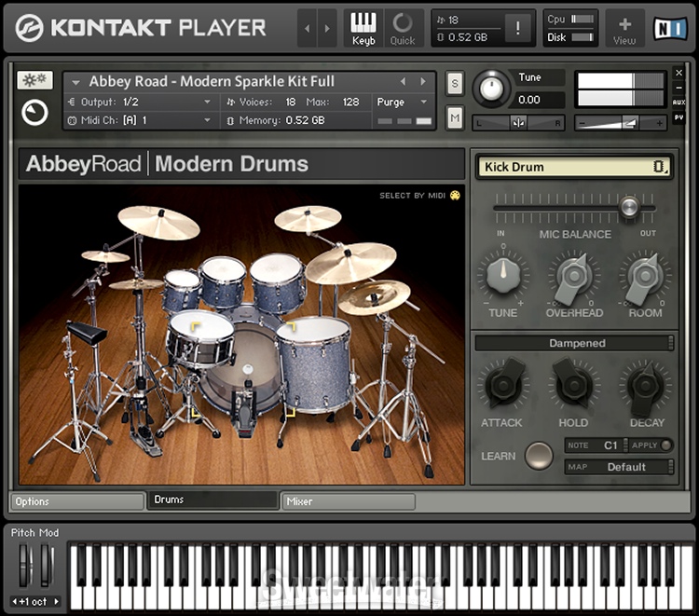The width and height of the screenshot is (699, 616).
Task: Click the round LEARN button
Action: click(x=539, y=456)
